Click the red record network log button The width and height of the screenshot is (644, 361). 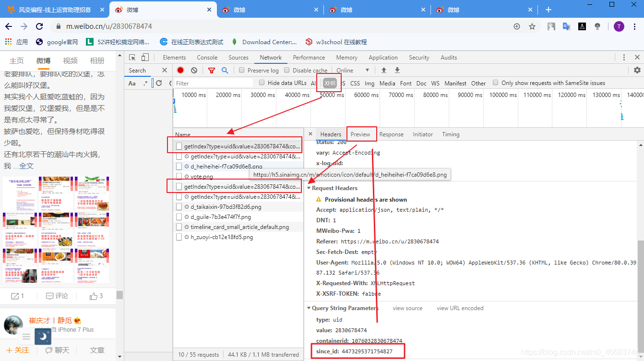tap(180, 70)
